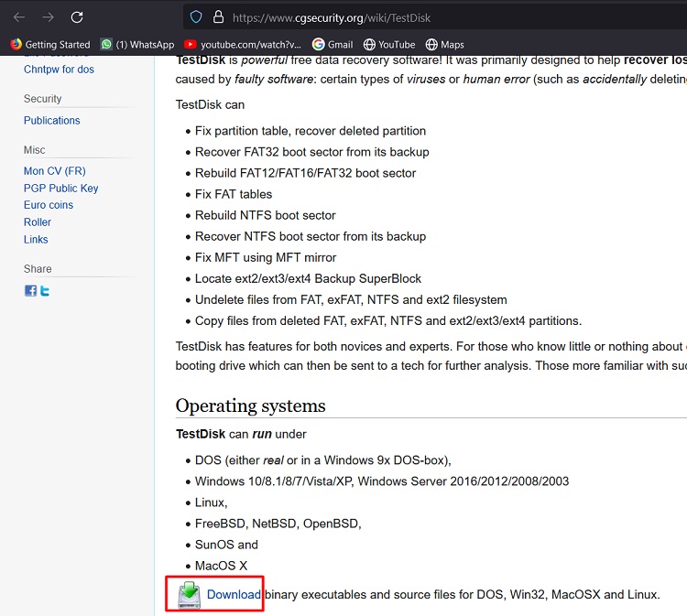
Task: Open the Maps bookmark
Action: [444, 44]
